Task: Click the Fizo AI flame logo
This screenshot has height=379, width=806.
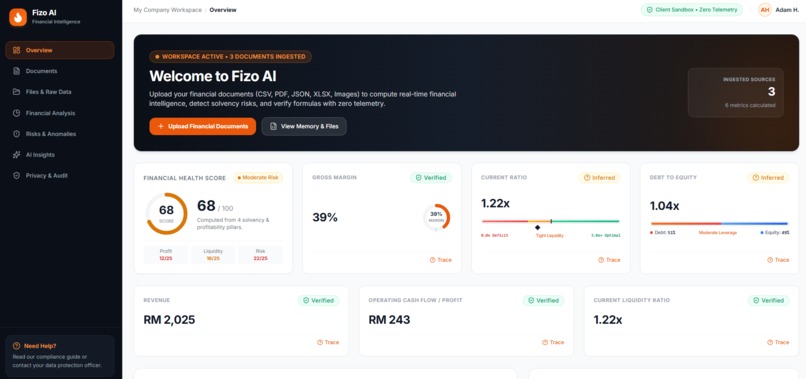Action: 18,17
